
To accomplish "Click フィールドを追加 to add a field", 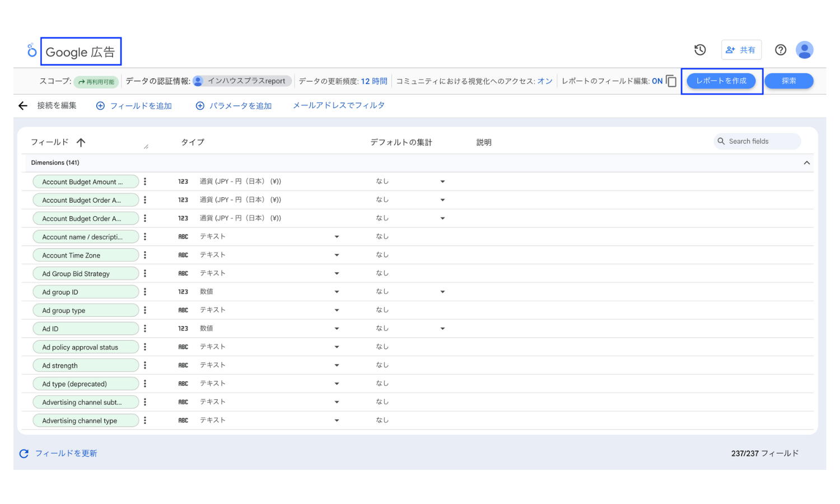I will click(134, 105).
